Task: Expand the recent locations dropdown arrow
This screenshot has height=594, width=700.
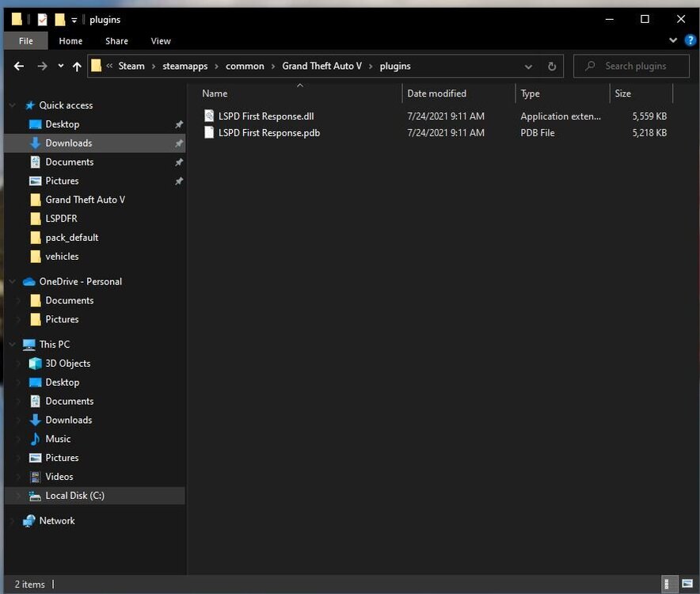Action: pos(60,67)
